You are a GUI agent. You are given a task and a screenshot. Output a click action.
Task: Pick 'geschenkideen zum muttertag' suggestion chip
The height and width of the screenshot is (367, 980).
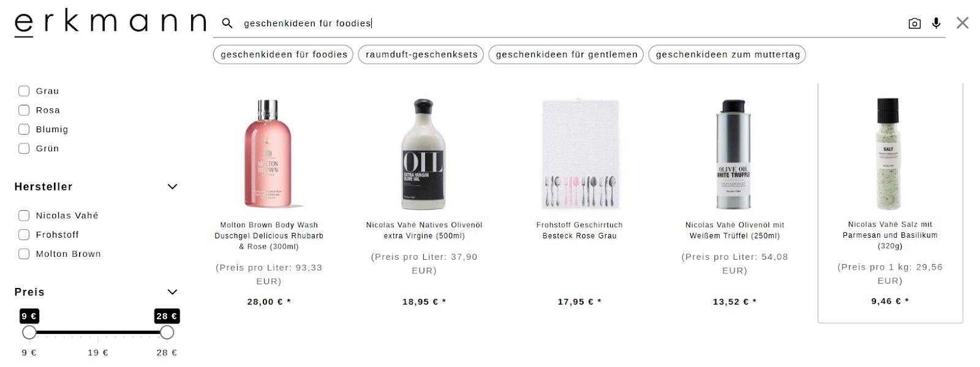coord(728,55)
